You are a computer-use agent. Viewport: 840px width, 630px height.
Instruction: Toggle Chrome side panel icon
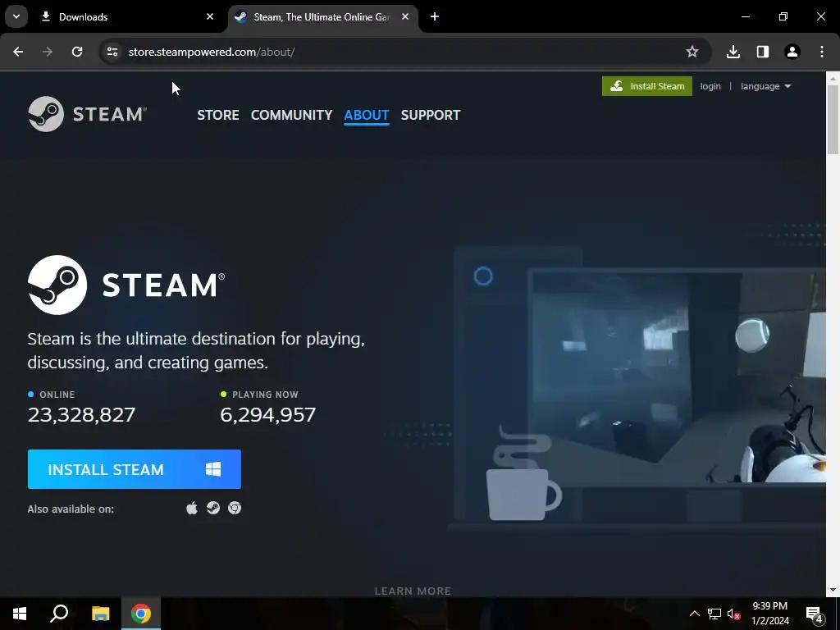coord(763,52)
